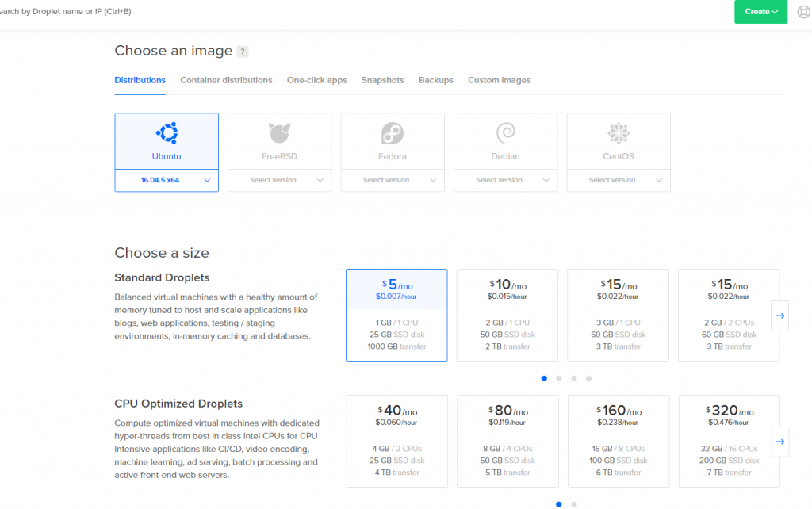
Task: Click the $0.476/hour price text
Action: click(729, 423)
